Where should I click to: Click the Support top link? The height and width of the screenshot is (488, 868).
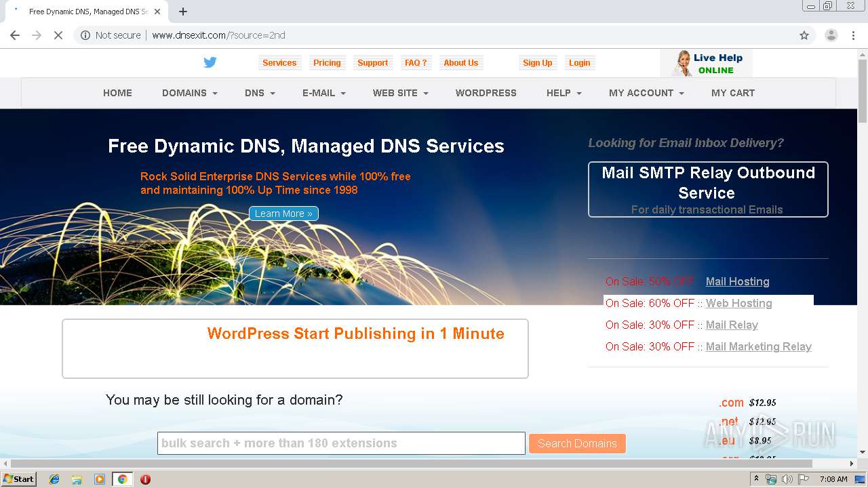click(x=373, y=63)
